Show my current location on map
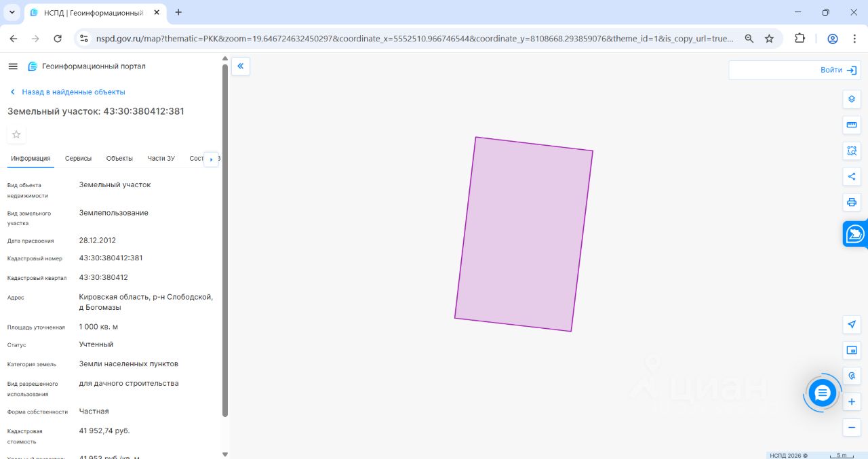This screenshot has height=459, width=868. tap(852, 324)
